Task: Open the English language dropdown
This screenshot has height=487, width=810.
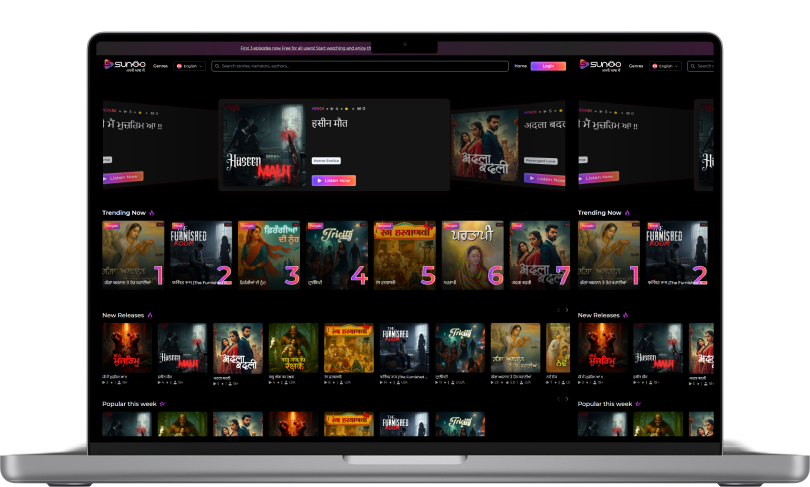Action: click(189, 66)
